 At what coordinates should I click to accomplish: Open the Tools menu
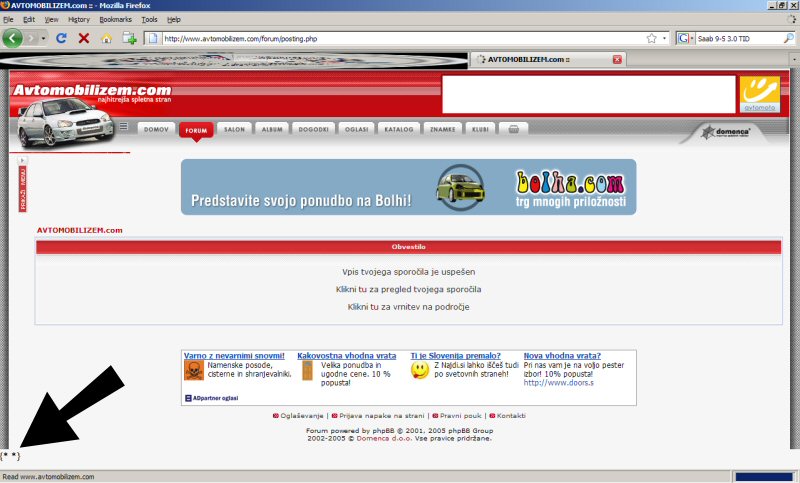pos(149,19)
